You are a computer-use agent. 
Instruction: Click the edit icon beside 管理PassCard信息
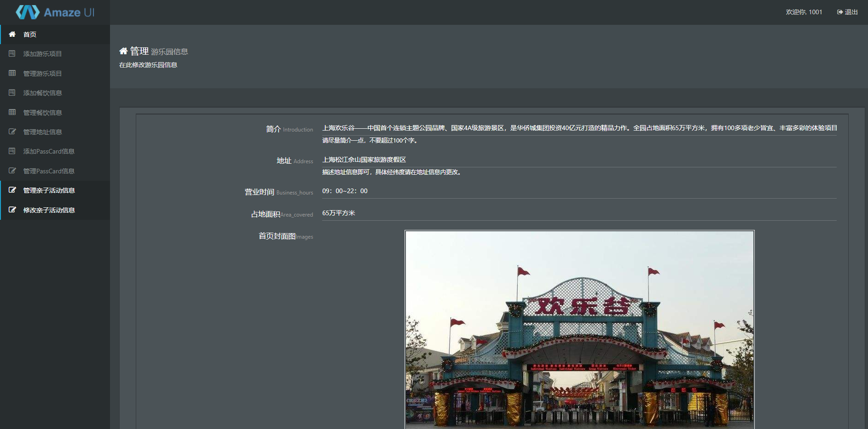[x=12, y=171]
